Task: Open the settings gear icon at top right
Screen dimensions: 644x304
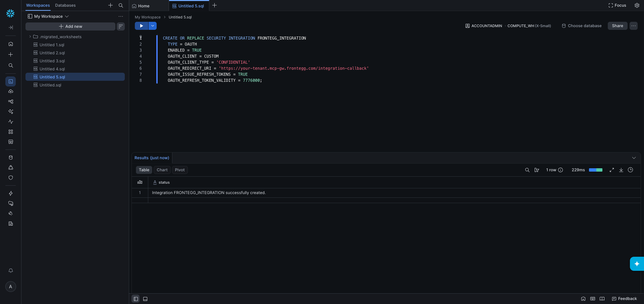Action: pyautogui.click(x=637, y=5)
